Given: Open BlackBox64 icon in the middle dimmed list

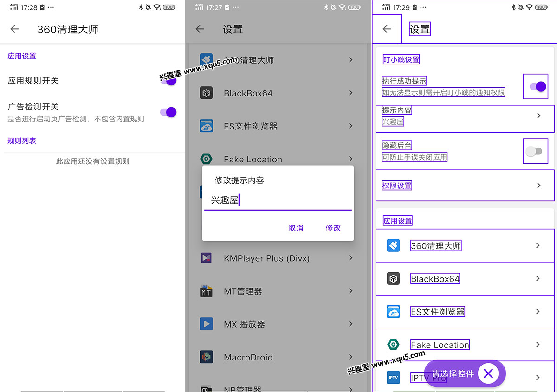Looking at the screenshot, I should [206, 93].
